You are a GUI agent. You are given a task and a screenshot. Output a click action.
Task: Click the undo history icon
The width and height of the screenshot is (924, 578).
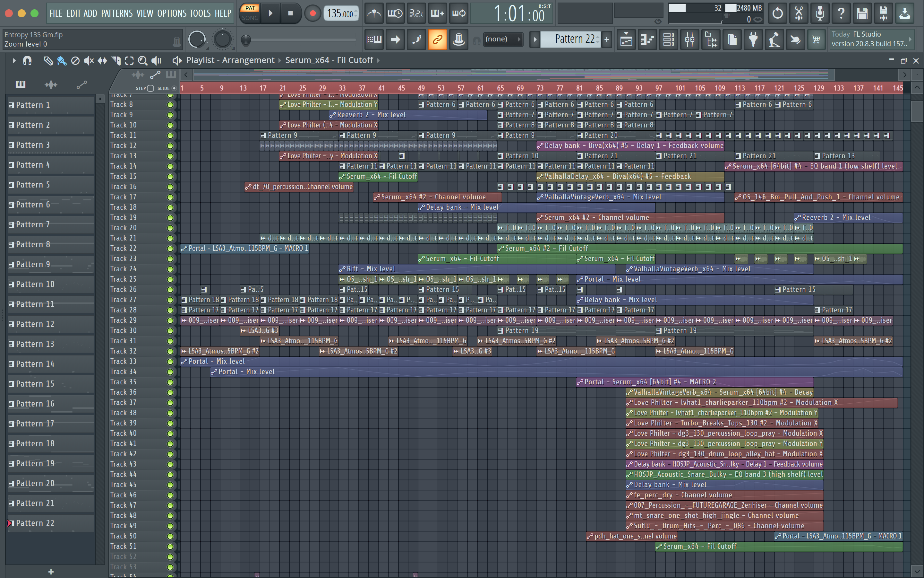(777, 14)
